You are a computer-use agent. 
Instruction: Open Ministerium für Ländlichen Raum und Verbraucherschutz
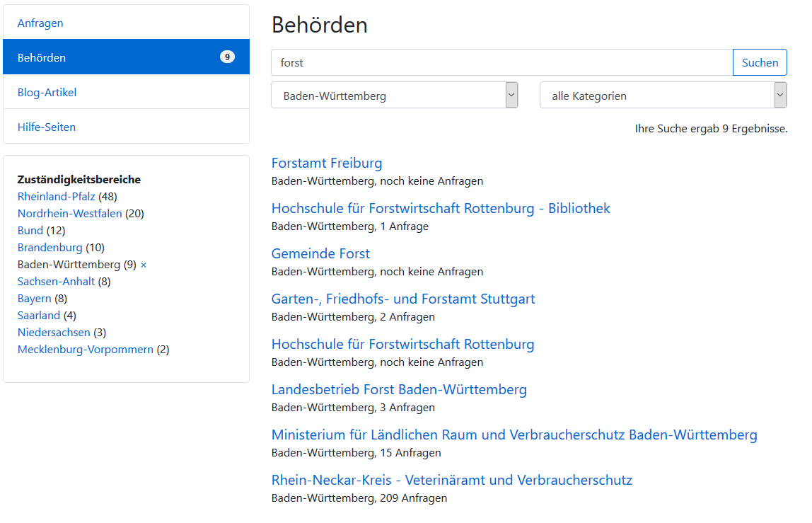pyautogui.click(x=514, y=435)
